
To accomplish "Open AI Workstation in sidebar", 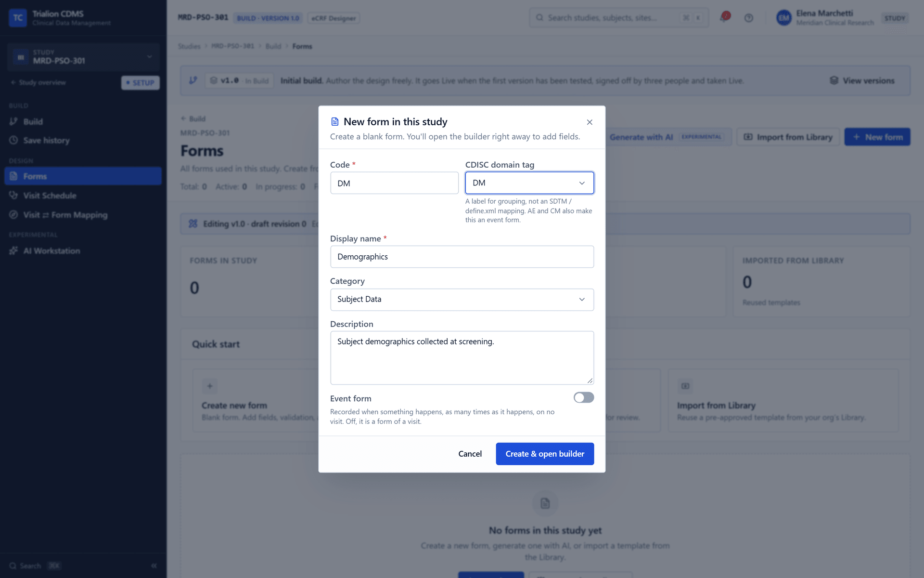I will pos(83,251).
